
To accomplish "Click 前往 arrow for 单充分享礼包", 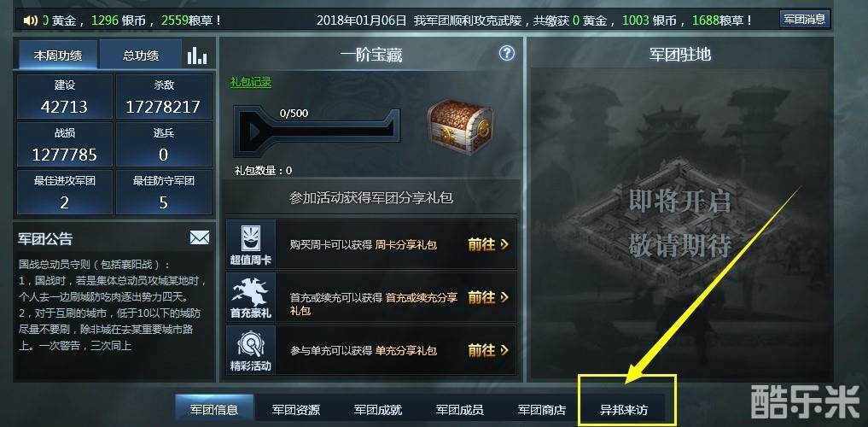I will (x=488, y=350).
